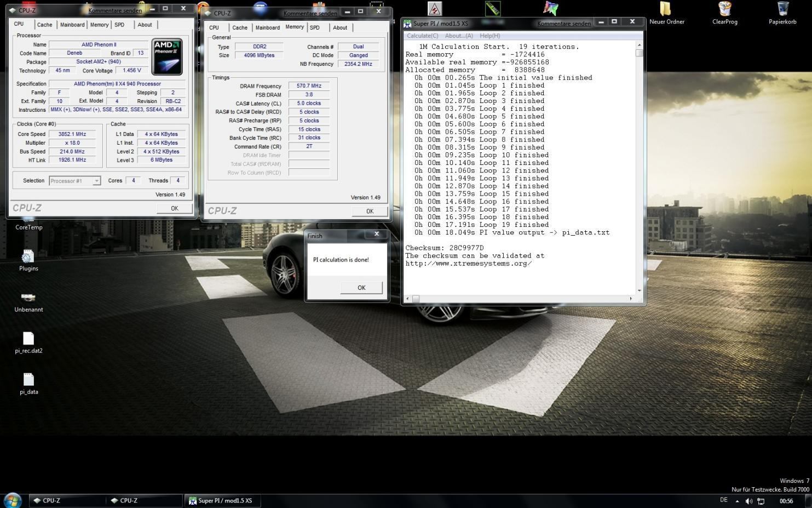Open About...(A) menu in Super PI
The image size is (812, 508).
click(459, 36)
